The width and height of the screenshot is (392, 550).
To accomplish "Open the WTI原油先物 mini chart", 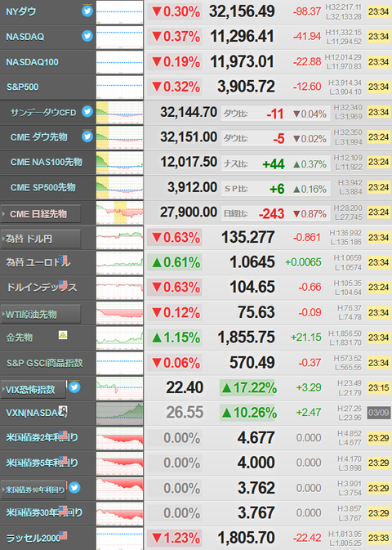I will pyautogui.click(x=119, y=313).
